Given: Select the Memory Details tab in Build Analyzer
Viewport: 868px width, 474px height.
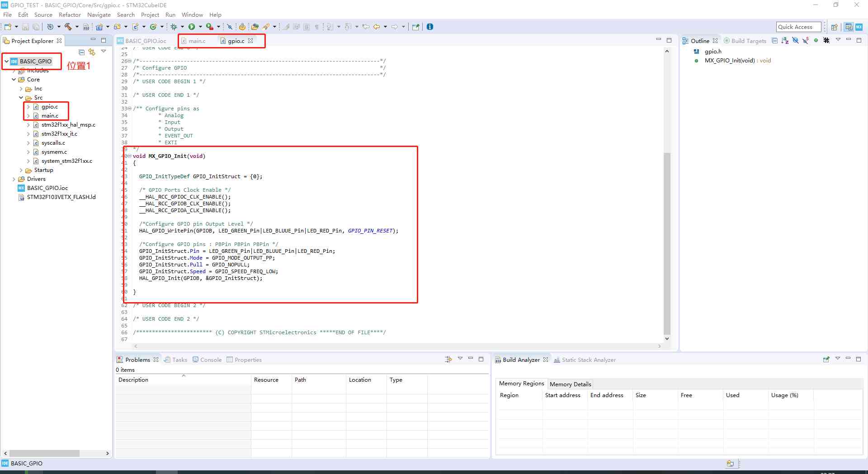Looking at the screenshot, I should coord(570,384).
